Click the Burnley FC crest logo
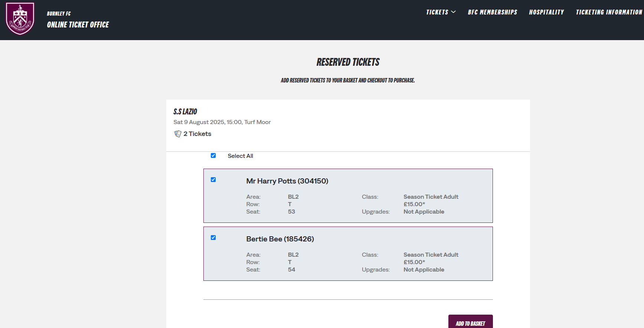The height and width of the screenshot is (328, 644). click(20, 19)
